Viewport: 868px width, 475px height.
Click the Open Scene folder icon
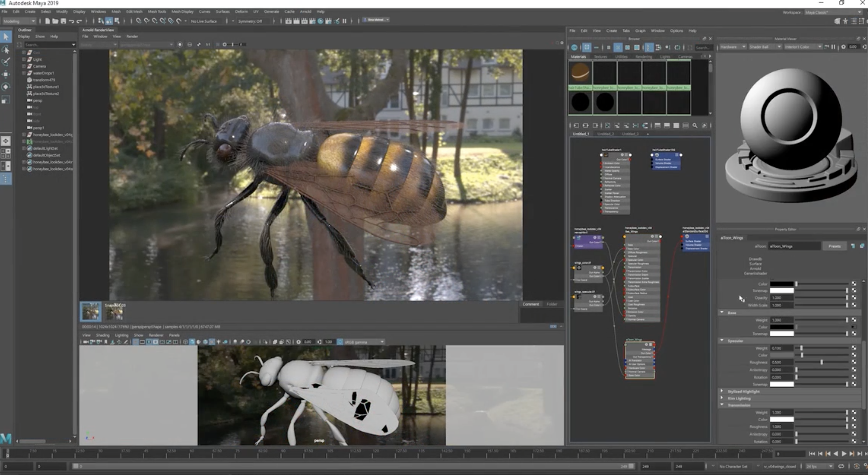click(55, 21)
